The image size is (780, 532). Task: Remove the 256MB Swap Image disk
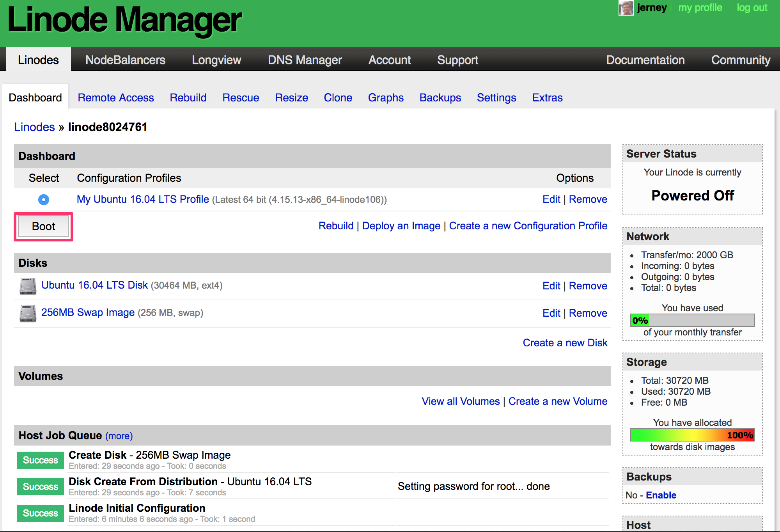tap(588, 313)
